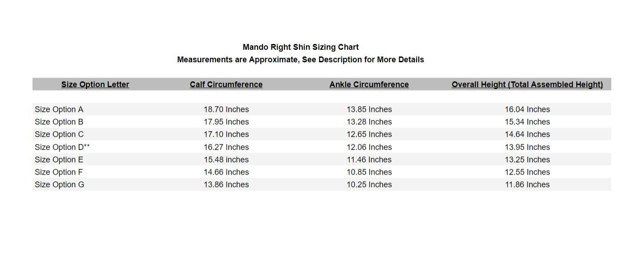Viewport: 644px width, 268px height.
Task: Select the Size Option G row label
Action: click(x=60, y=184)
